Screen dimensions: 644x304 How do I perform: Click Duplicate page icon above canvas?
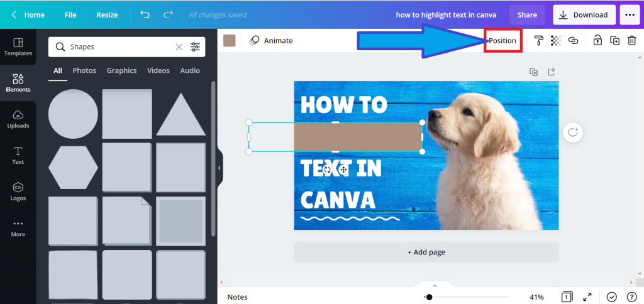click(533, 72)
